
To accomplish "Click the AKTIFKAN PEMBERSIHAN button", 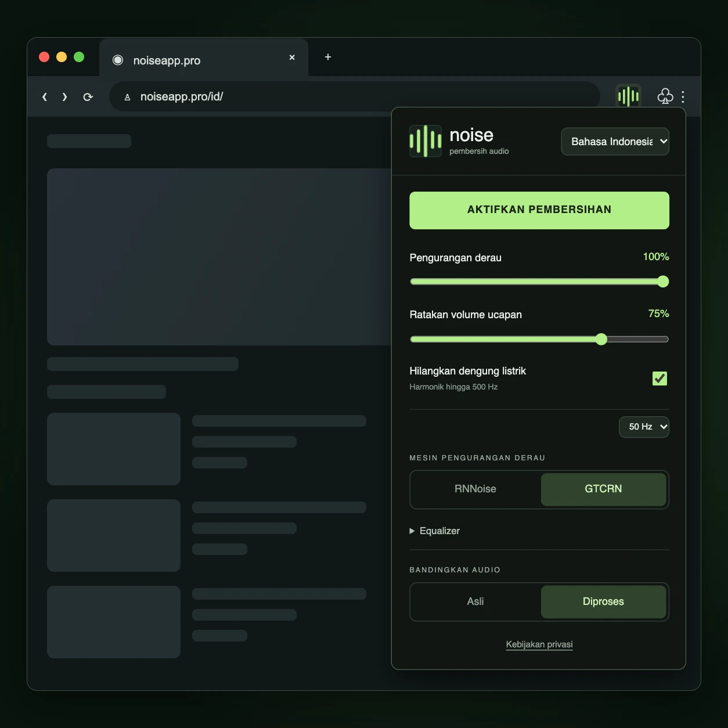I will tap(539, 210).
